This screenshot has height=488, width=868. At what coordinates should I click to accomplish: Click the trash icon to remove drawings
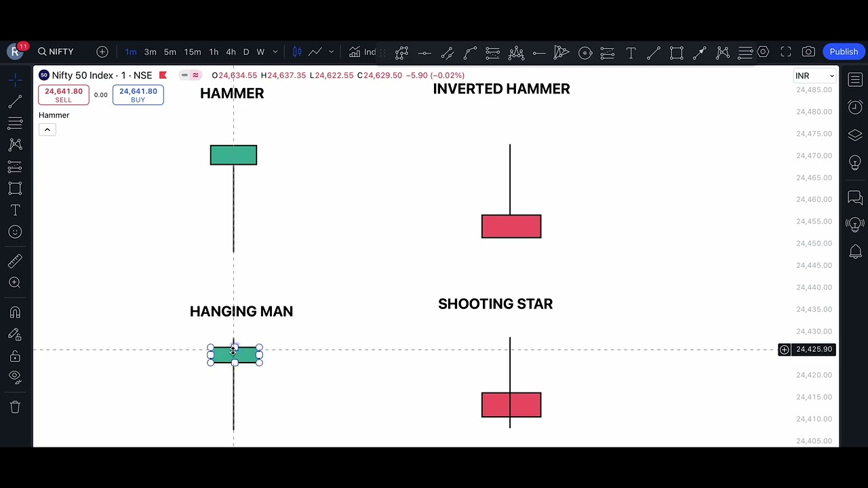pos(15,407)
